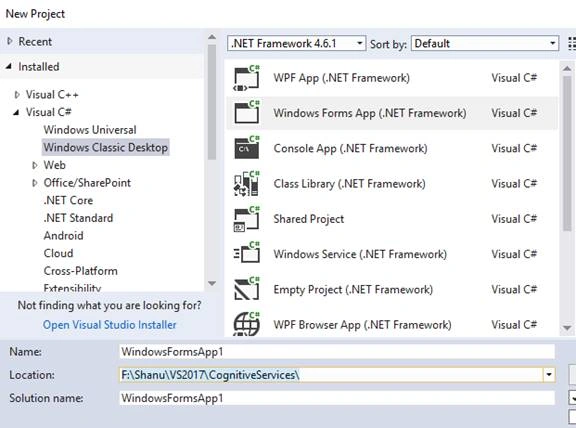Choose the Console App template icon
The height and width of the screenshot is (428, 576).
(x=246, y=148)
